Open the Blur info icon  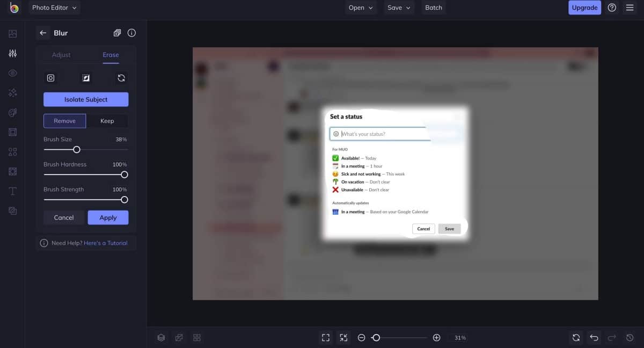(x=131, y=33)
